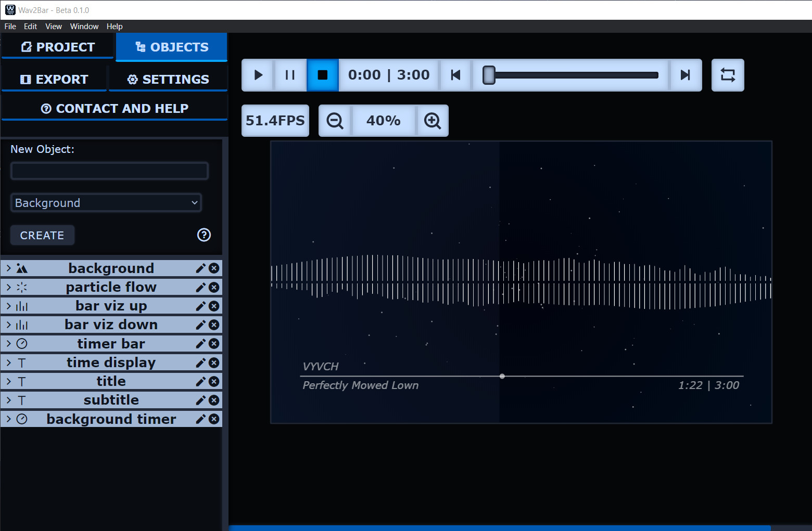Viewport: 812px width, 531px height.
Task: Delete the bar viz down object
Action: [x=214, y=325]
